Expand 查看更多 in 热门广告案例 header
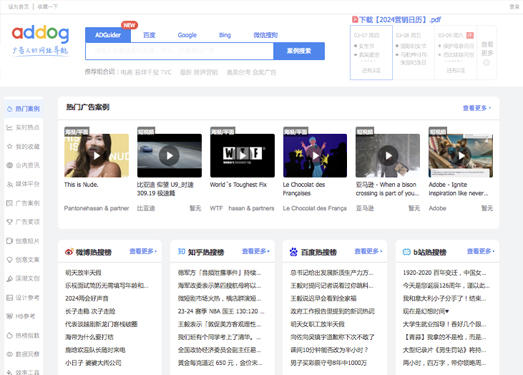 [477, 108]
